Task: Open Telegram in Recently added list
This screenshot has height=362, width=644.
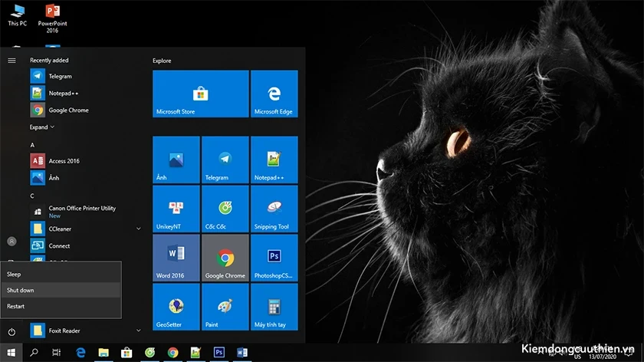Action: coord(86,76)
